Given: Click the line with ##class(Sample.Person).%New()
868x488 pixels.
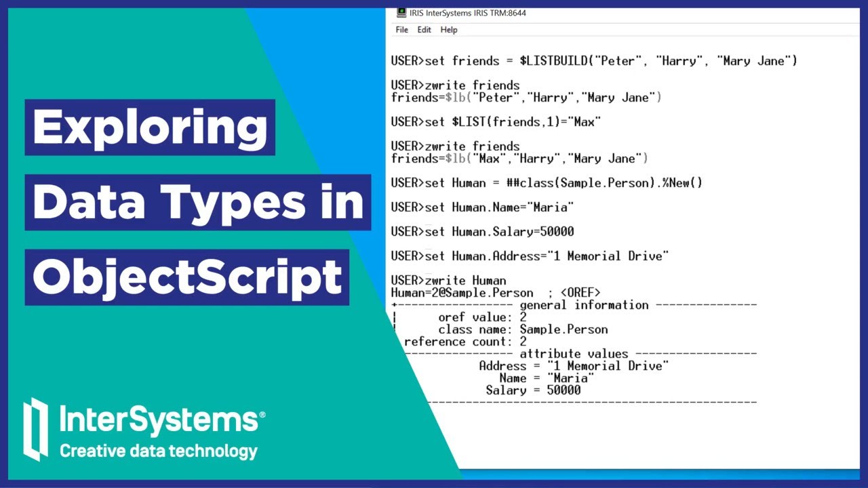Looking at the screenshot, I should click(547, 183).
